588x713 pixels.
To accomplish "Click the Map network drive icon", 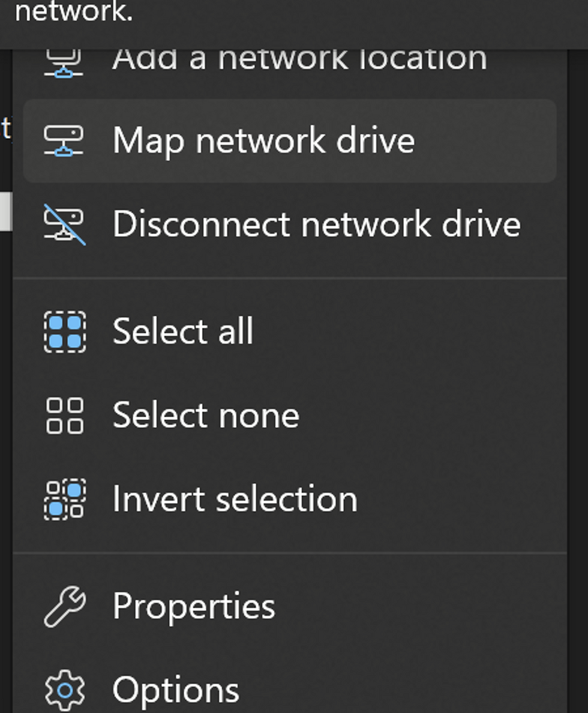I will tap(64, 141).
